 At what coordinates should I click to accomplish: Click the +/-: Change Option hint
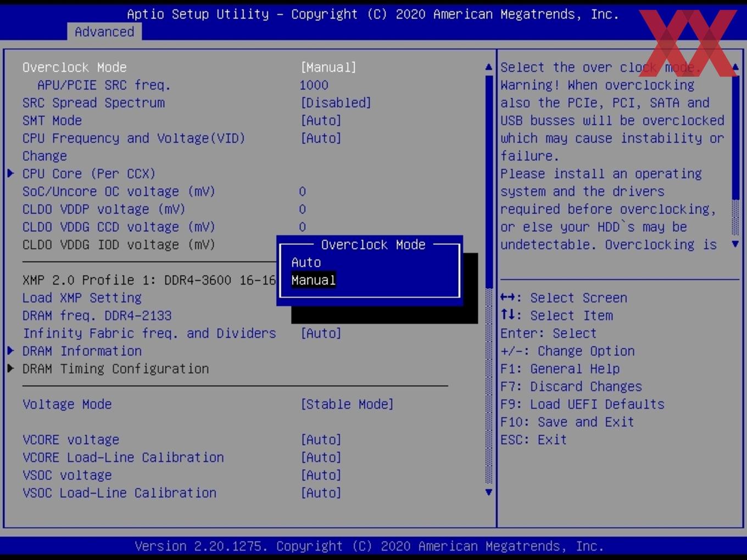coord(567,351)
